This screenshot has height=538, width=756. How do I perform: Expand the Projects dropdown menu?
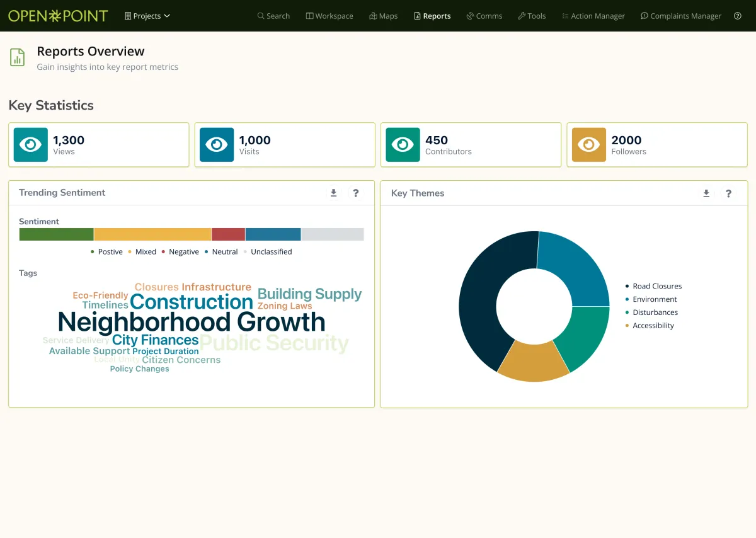click(147, 16)
